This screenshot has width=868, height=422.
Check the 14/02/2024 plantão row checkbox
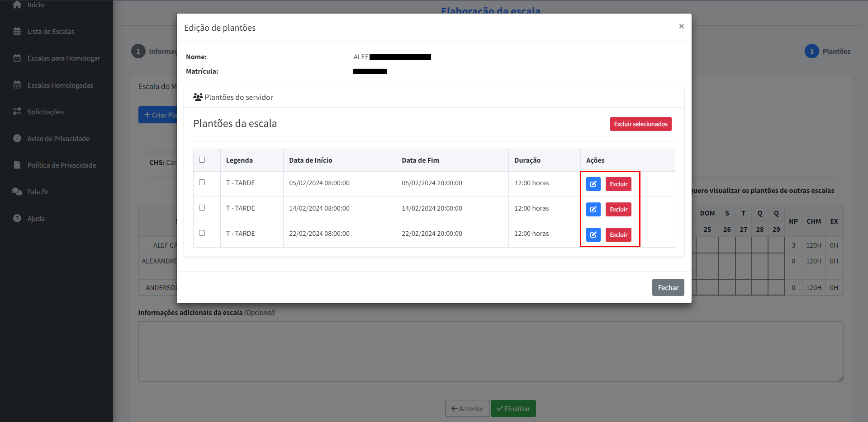[x=202, y=208]
